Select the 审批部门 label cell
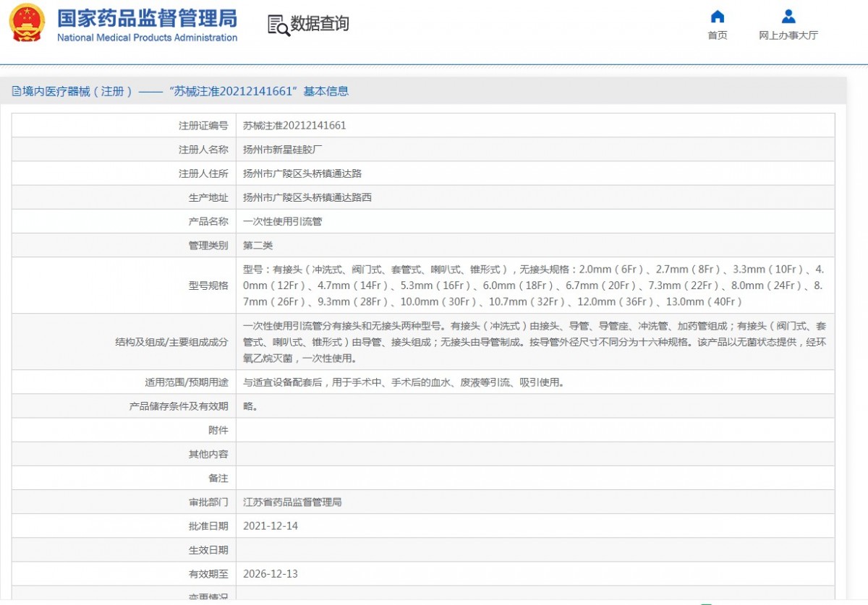The height and width of the screenshot is (605, 868). (123, 502)
